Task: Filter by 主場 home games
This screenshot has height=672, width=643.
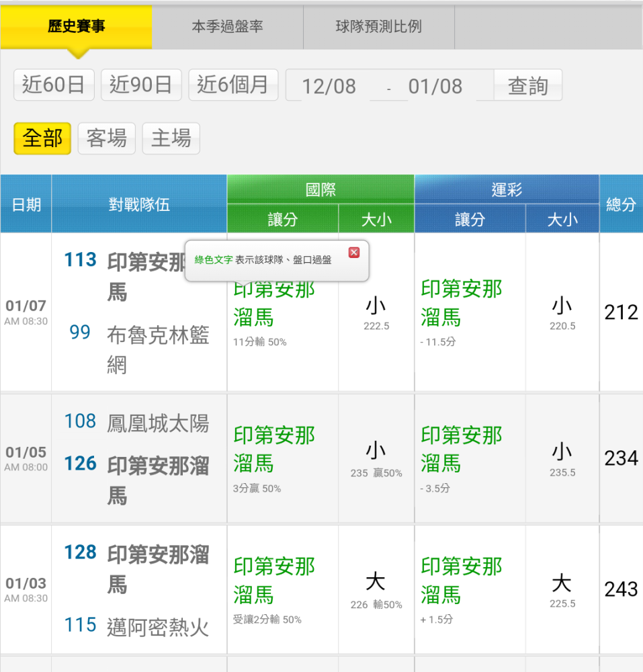Action: (171, 138)
